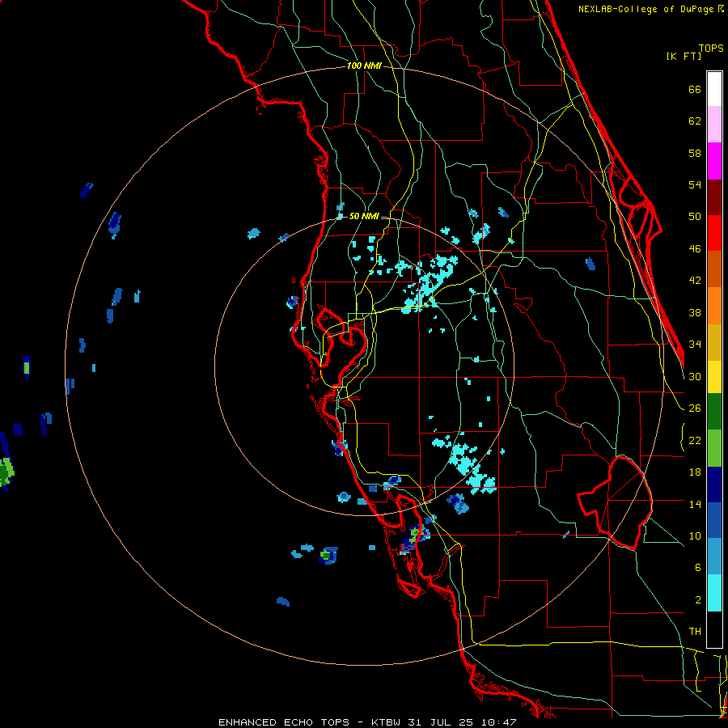Click the TH legend label

(695, 632)
